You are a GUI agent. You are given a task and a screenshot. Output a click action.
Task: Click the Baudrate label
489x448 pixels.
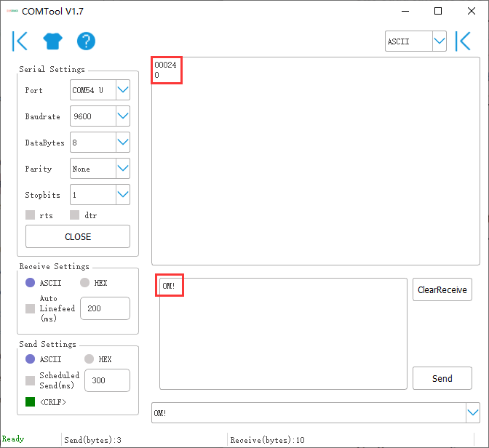(x=43, y=116)
